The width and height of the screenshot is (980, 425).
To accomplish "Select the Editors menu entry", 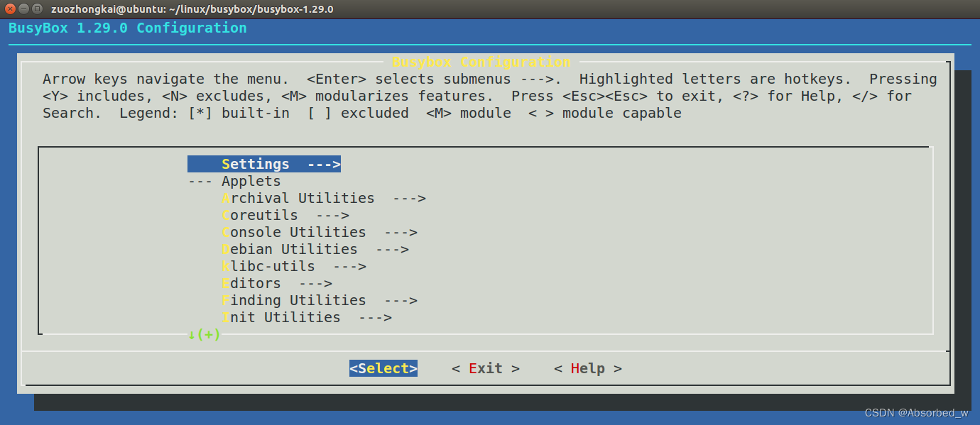I will tap(277, 283).
